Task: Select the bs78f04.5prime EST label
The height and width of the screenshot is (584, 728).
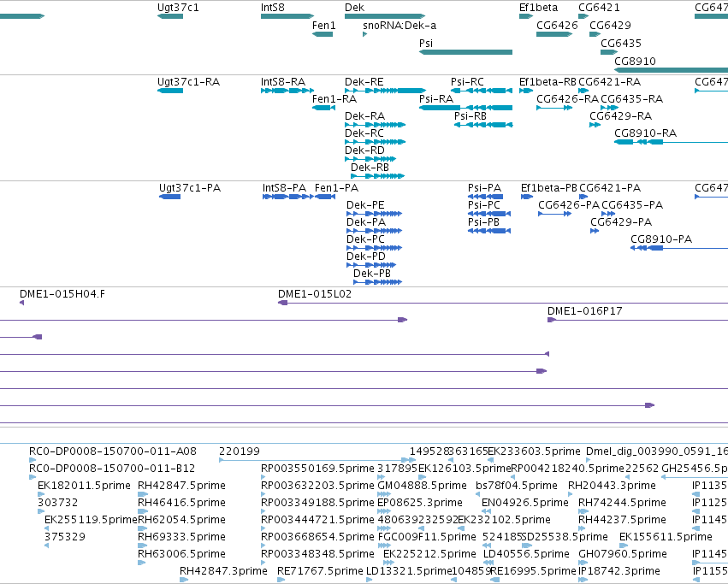Action: click(x=517, y=486)
